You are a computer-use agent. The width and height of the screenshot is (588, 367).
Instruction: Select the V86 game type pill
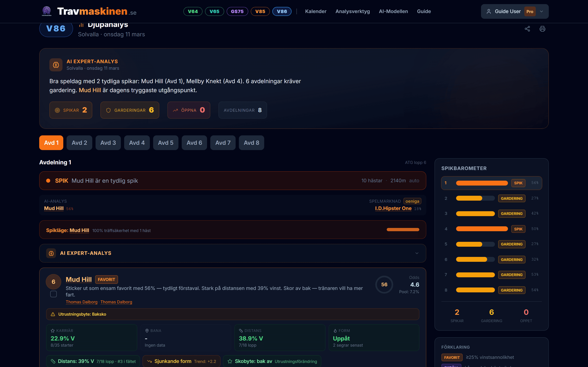click(282, 11)
